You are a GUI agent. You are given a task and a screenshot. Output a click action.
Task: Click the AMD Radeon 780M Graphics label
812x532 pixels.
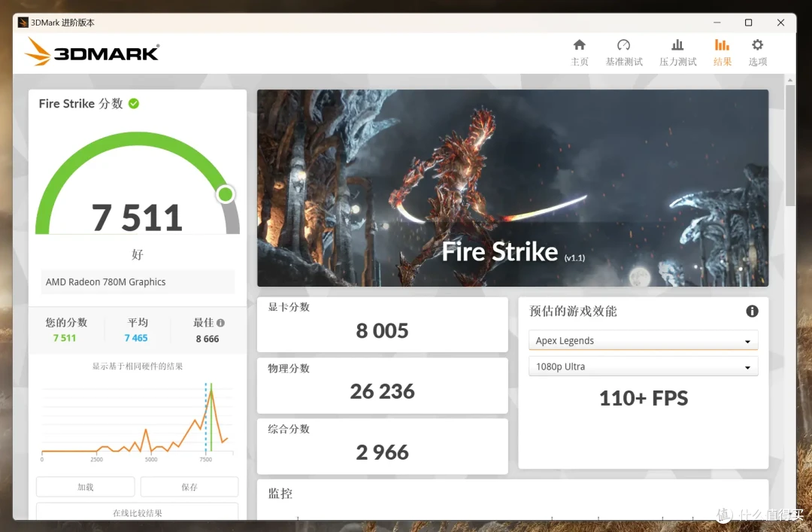(x=106, y=282)
